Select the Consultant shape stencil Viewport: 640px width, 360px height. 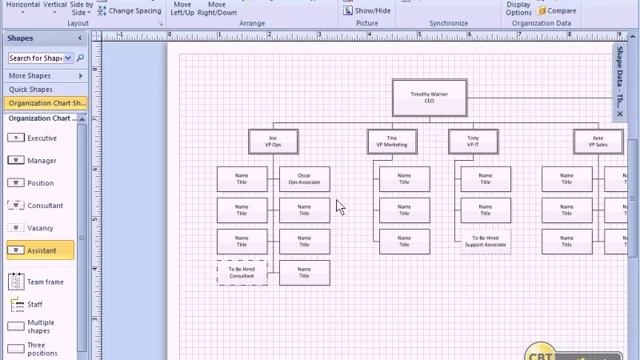pos(35,205)
